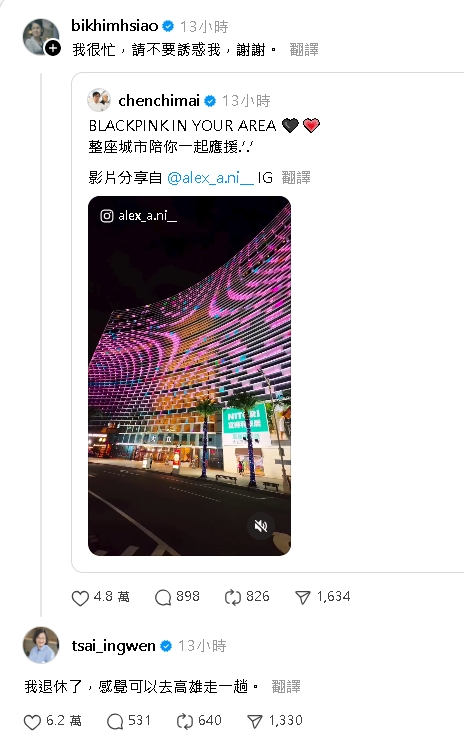Screen dimensions: 464x743
Task: Like tsai_ingwen's reply with the heart icon
Action: pyautogui.click(x=32, y=722)
